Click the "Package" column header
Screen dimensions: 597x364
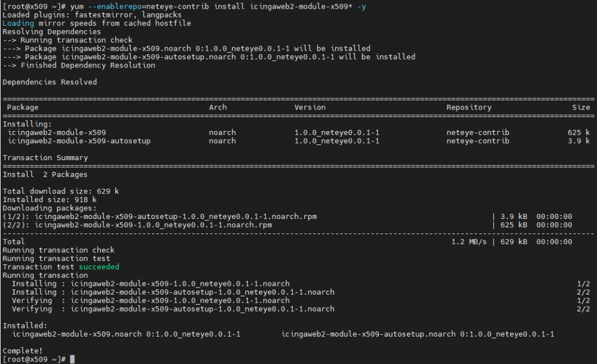pyautogui.click(x=23, y=107)
